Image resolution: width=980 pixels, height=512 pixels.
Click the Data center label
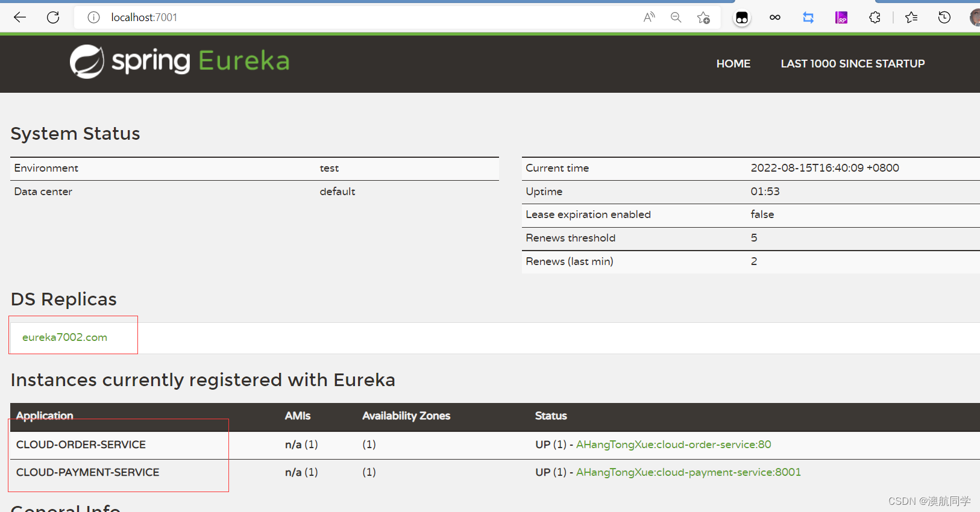(43, 192)
